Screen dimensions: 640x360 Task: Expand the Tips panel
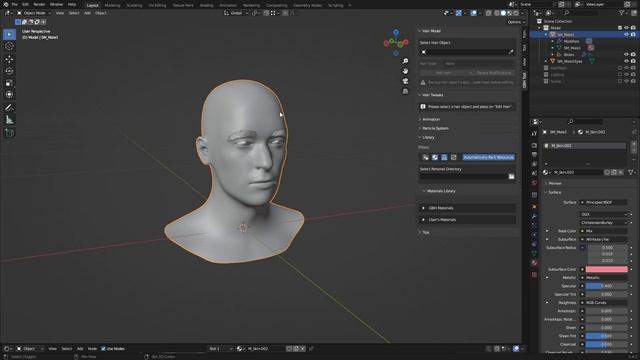[425, 232]
